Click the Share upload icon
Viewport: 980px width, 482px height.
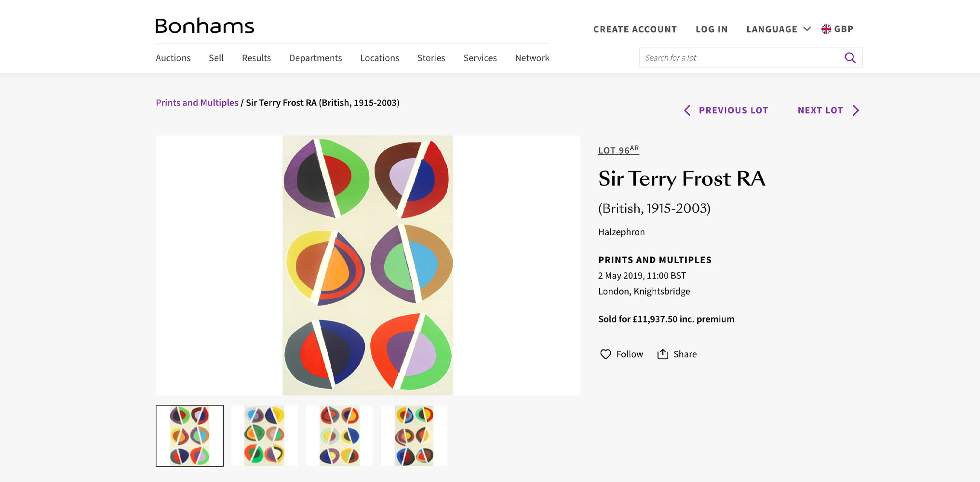(663, 354)
